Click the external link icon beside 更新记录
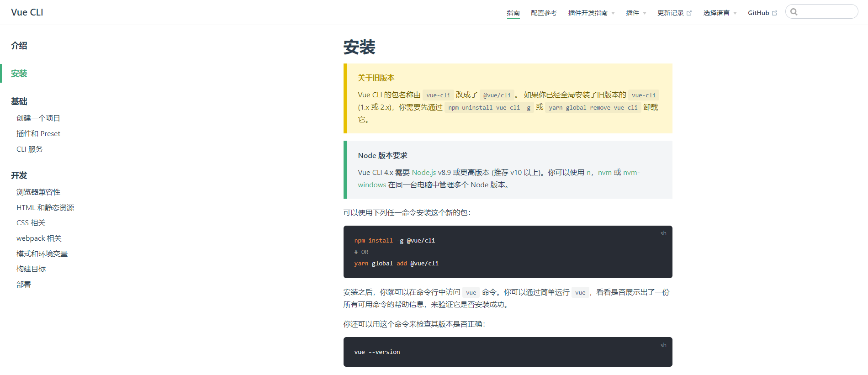 coord(689,13)
